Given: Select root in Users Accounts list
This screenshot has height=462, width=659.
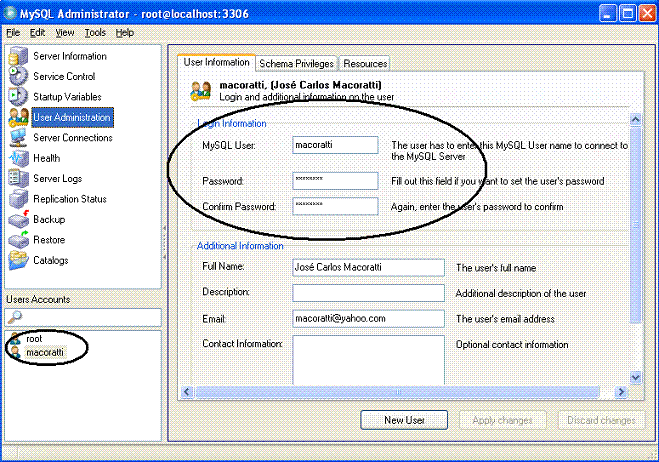Looking at the screenshot, I should tap(34, 338).
